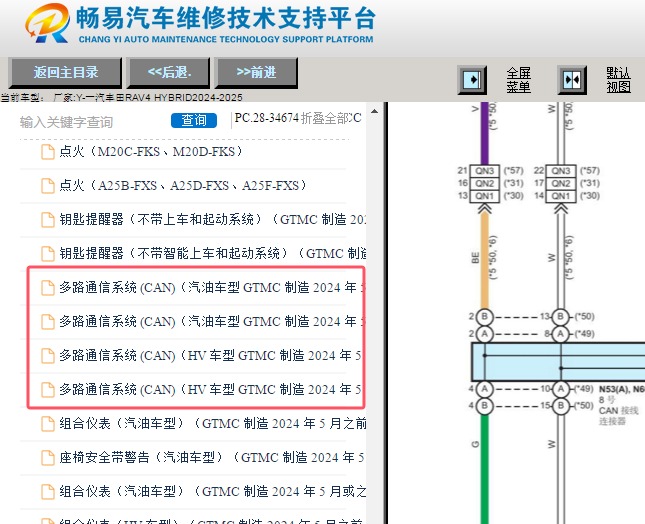The height and width of the screenshot is (524, 645).
Task: Click the 返回主目录 button
Action: [x=65, y=72]
